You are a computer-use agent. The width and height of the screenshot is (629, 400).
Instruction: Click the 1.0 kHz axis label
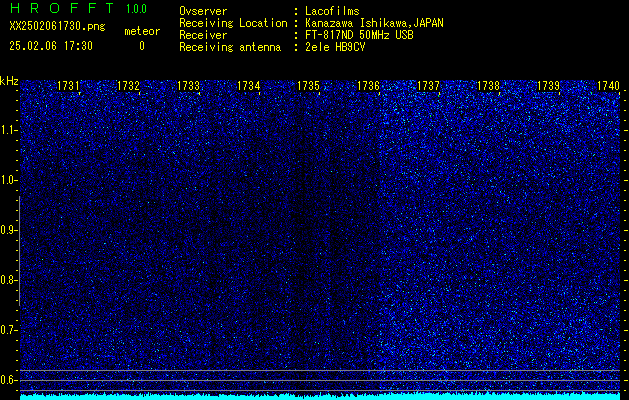click(x=7, y=181)
